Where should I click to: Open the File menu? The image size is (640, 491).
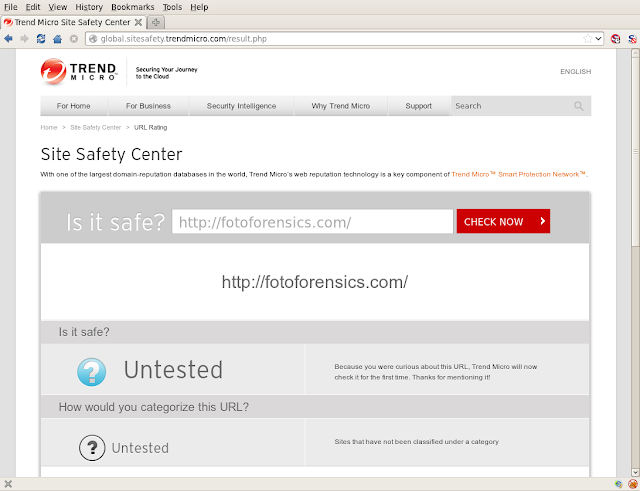11,7
